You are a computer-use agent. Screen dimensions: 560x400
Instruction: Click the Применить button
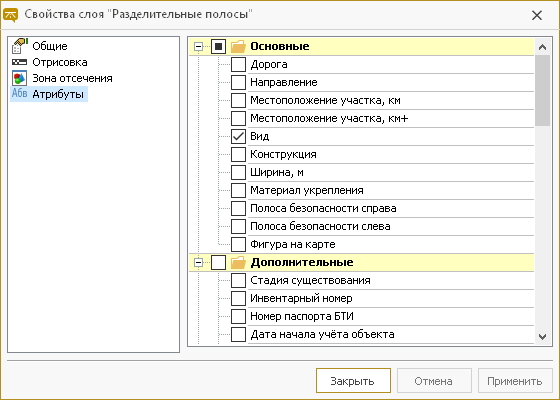pos(515,381)
